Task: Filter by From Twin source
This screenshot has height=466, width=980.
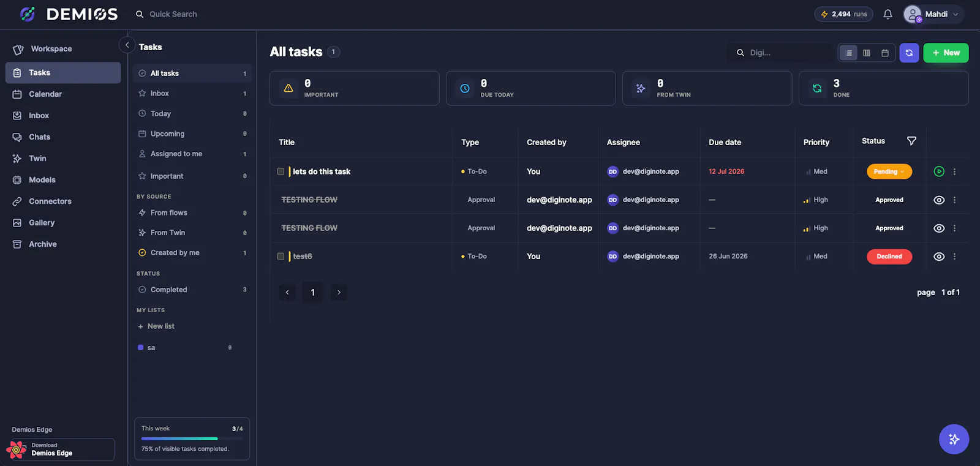Action: tap(192, 233)
